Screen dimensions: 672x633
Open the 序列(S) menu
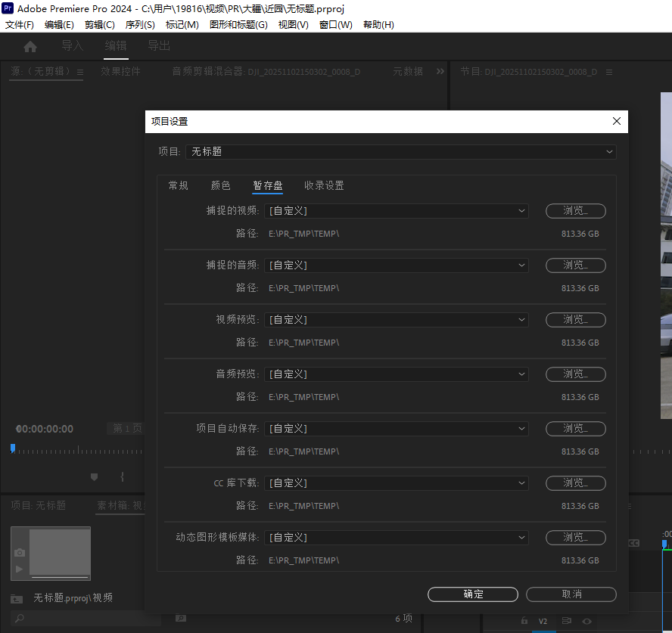(x=140, y=25)
